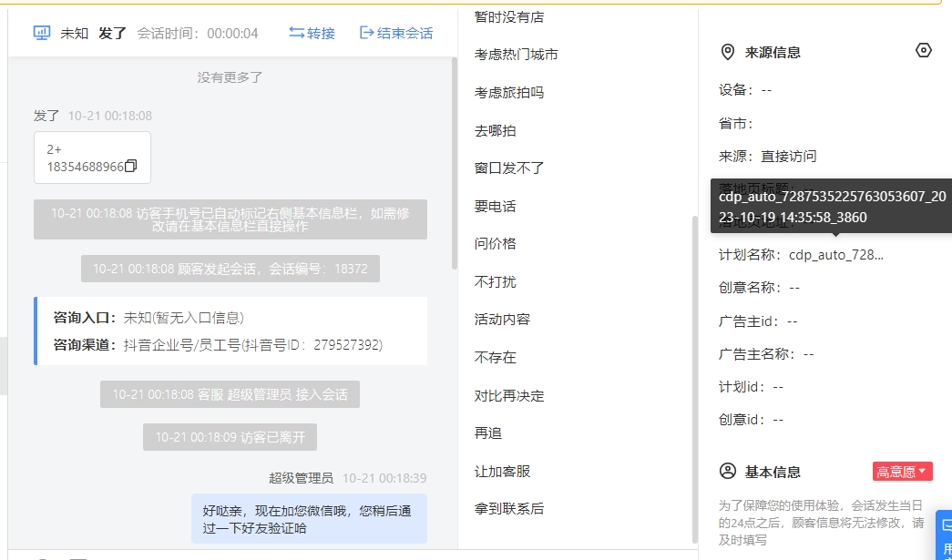Select quick reply 不打扰
This screenshot has height=560, width=952.
point(495,282)
